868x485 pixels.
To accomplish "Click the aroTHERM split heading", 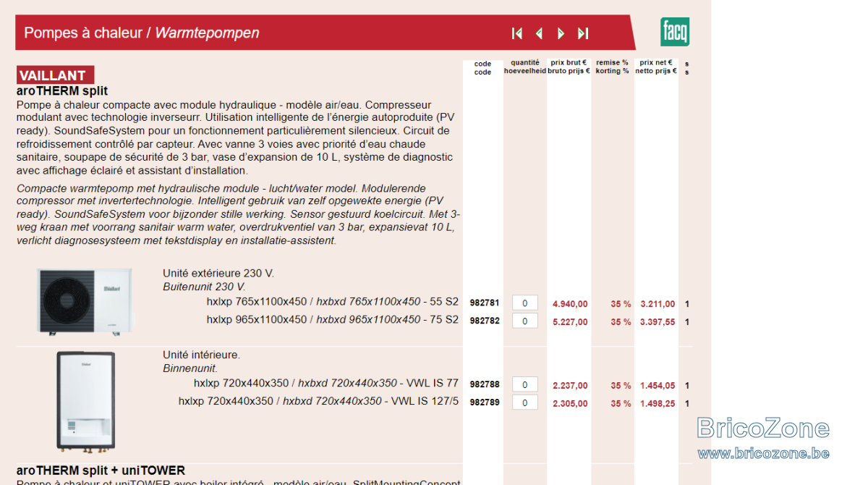I will [62, 91].
